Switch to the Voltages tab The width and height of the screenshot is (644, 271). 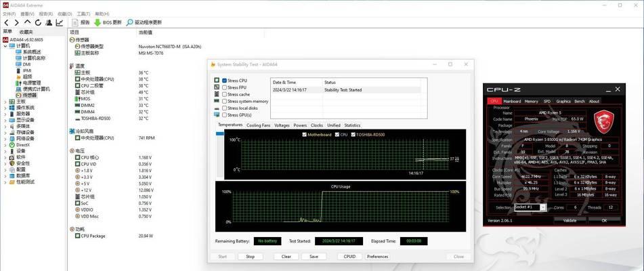tap(282, 125)
